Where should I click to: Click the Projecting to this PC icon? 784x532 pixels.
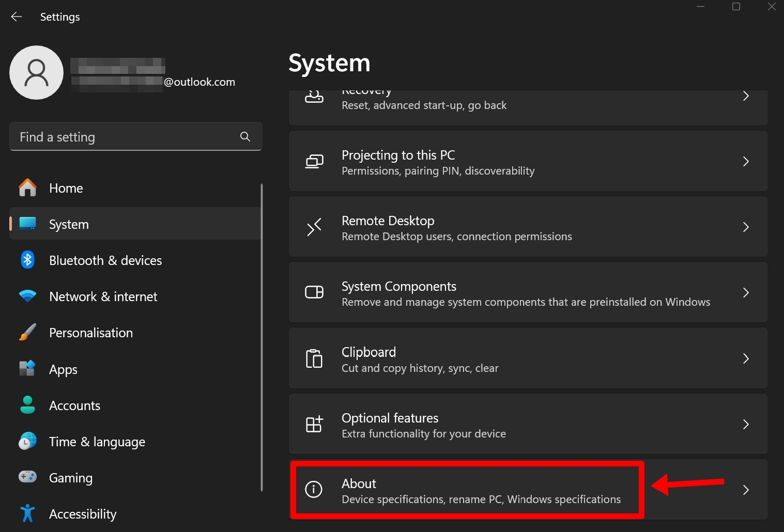pos(314,162)
